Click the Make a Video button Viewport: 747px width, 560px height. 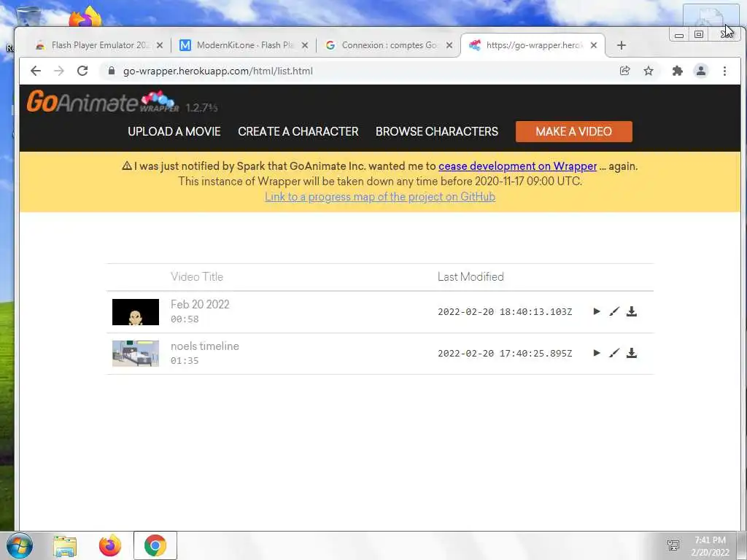click(x=573, y=131)
